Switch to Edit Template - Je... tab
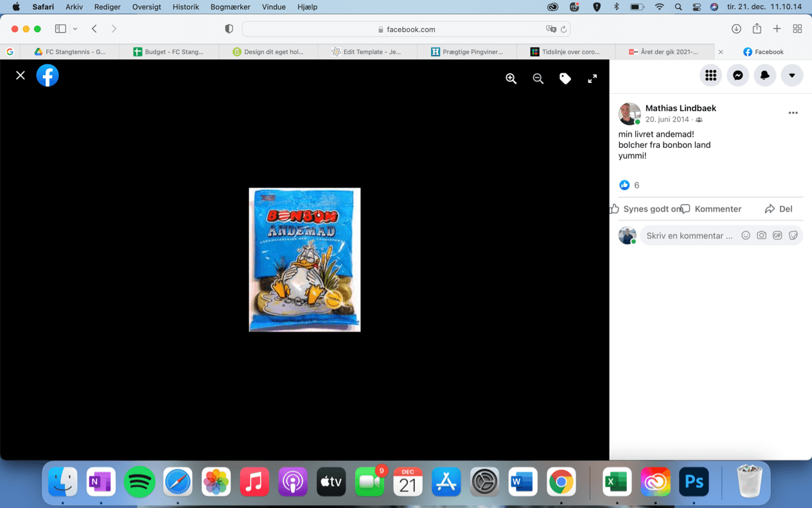 [367, 51]
